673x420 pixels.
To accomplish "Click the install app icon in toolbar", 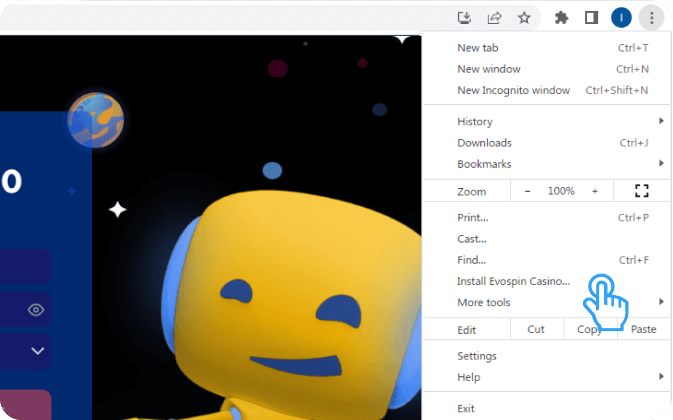I will (464, 17).
